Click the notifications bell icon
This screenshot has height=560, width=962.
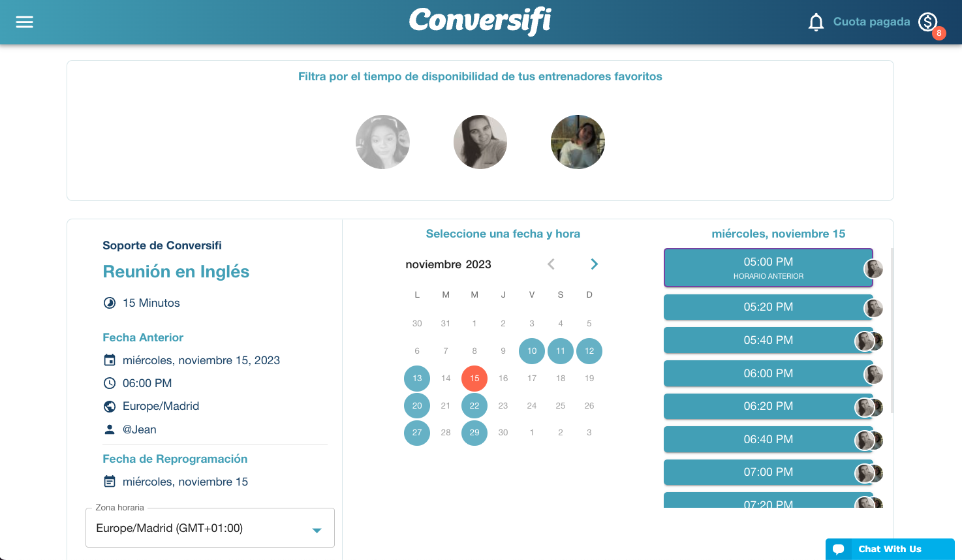click(816, 22)
